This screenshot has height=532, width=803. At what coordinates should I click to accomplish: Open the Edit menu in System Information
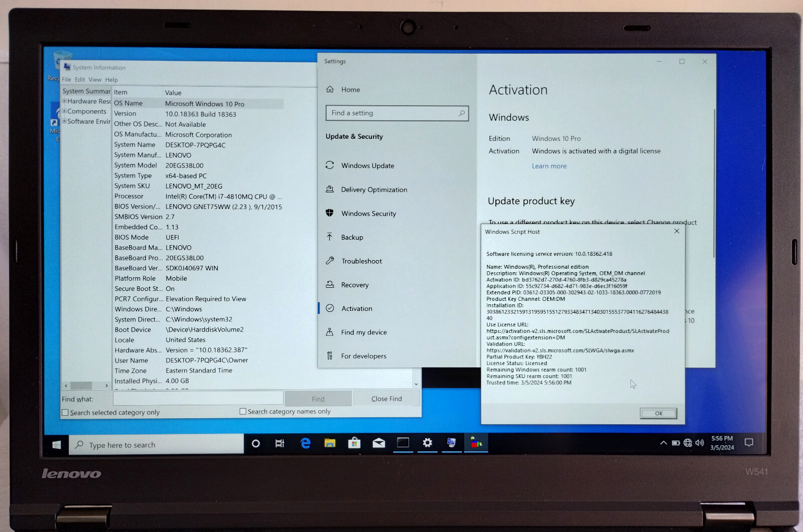[80, 80]
